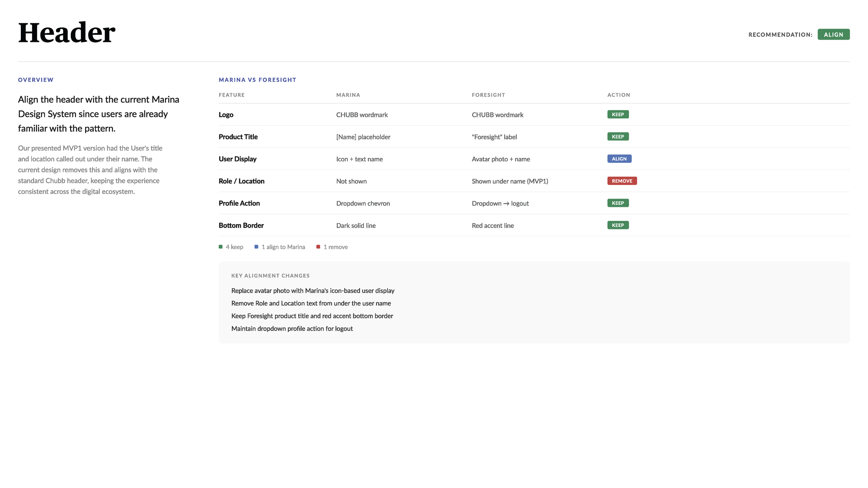Click the grey Our presented MVP1 paragraph

coord(90,170)
